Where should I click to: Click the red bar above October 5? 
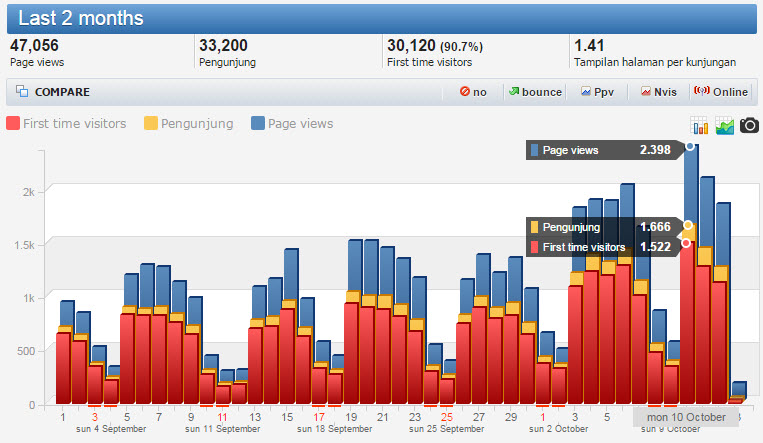(x=607, y=339)
